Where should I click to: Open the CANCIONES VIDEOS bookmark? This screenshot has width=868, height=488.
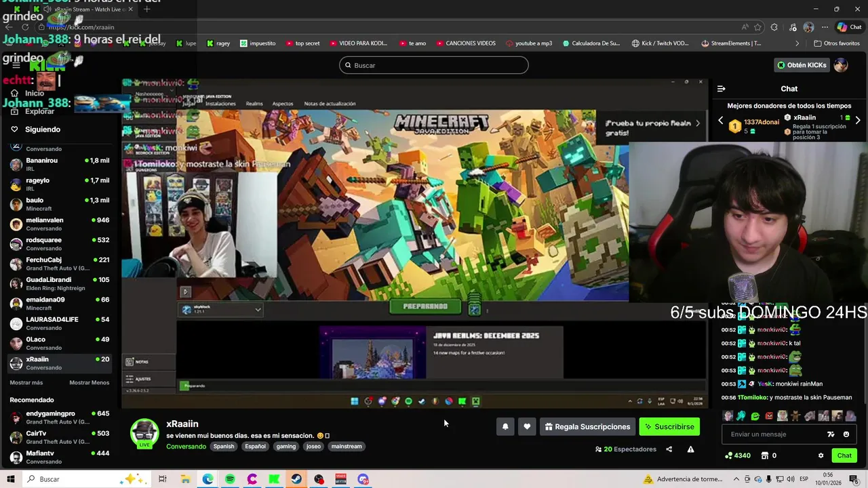coord(465,43)
